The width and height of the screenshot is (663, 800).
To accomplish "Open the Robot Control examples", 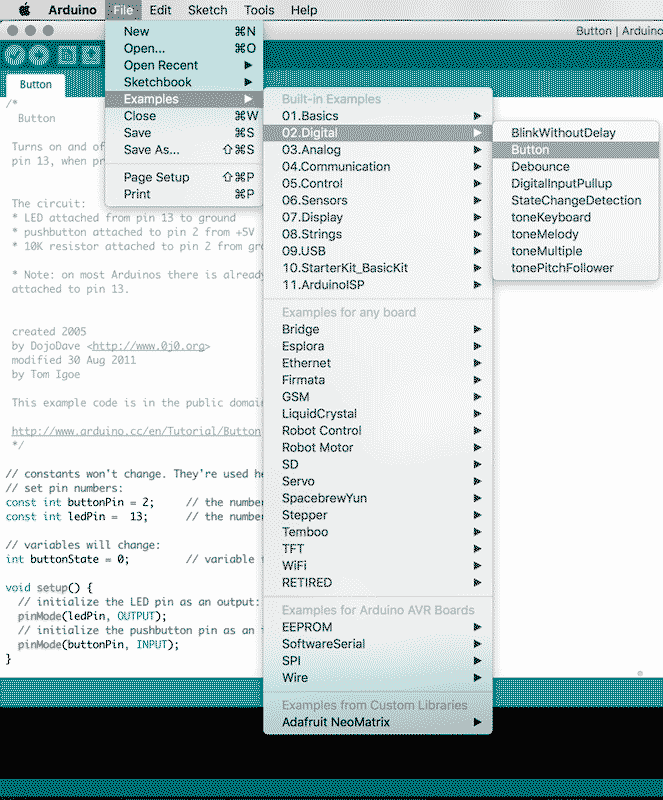I will (378, 430).
